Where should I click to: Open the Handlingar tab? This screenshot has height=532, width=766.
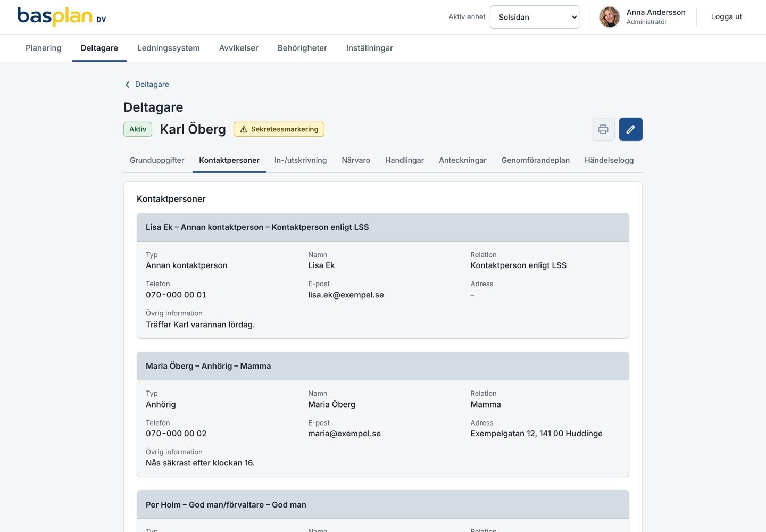pos(404,160)
